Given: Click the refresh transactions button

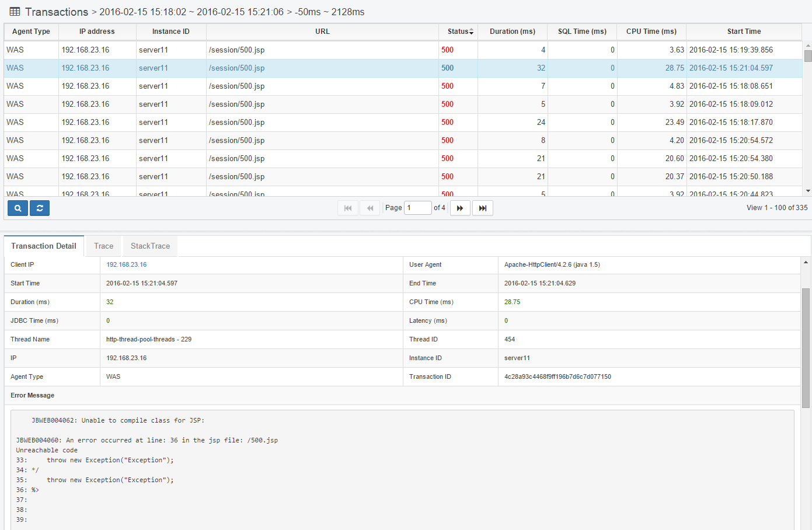Looking at the screenshot, I should point(40,208).
